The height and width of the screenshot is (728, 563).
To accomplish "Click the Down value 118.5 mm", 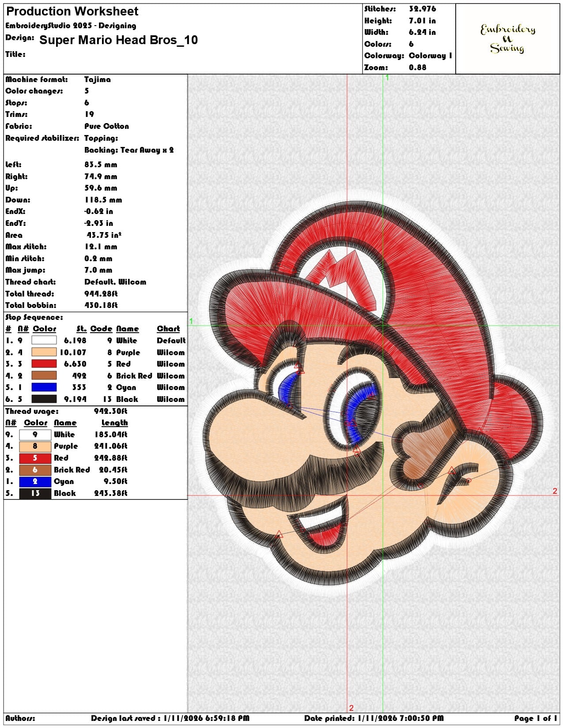I will [103, 200].
